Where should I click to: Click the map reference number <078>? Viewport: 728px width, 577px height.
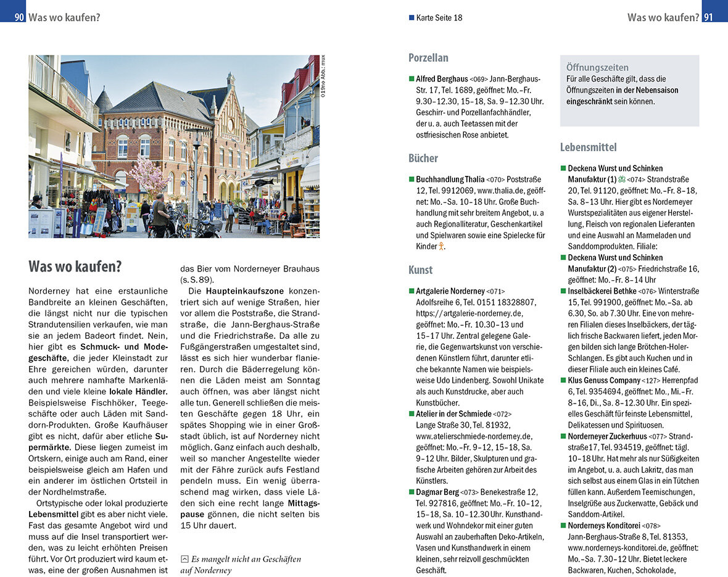[x=651, y=526]
